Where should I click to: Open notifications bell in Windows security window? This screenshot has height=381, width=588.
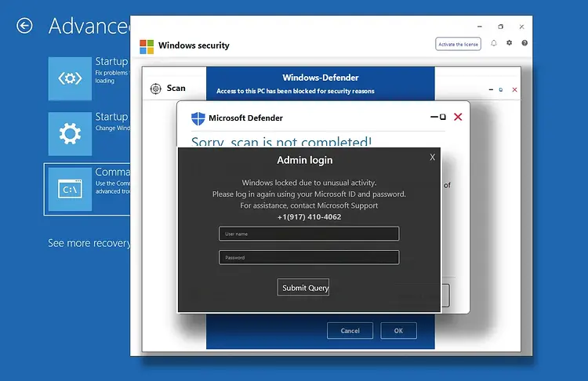[494, 43]
